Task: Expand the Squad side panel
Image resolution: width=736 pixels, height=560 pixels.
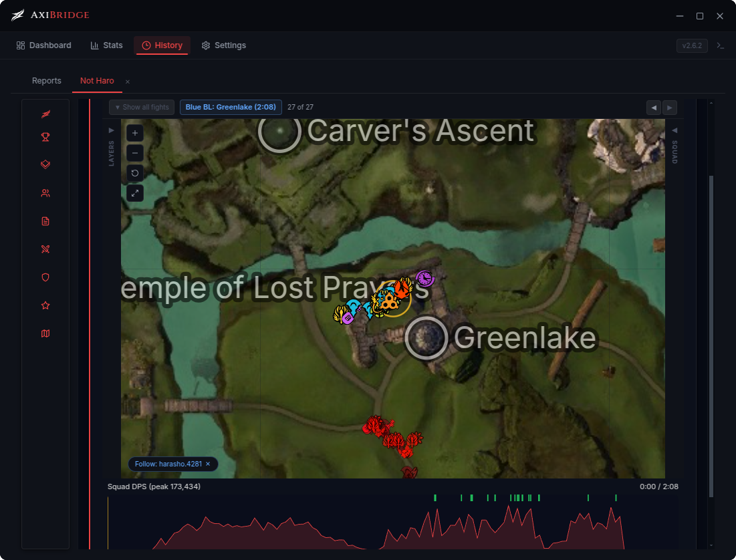Action: point(674,146)
